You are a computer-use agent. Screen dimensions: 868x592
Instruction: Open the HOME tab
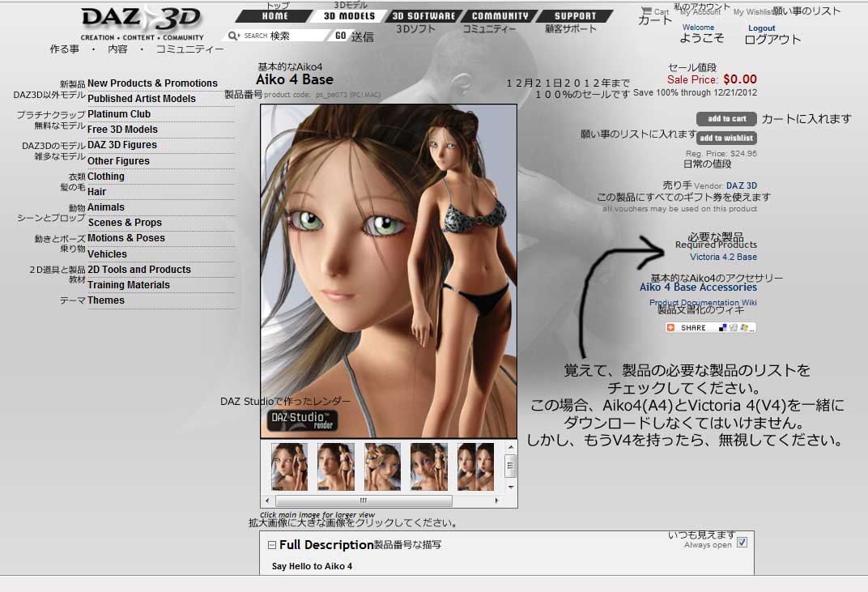tap(275, 16)
